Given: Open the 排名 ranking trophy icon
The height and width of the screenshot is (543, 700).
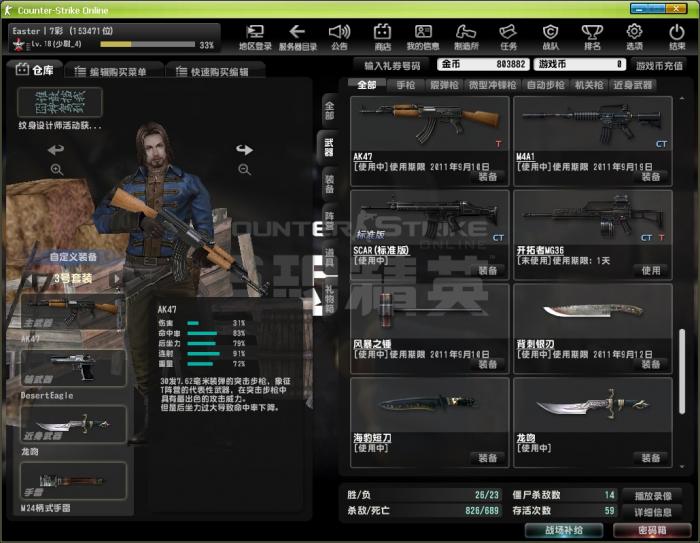Looking at the screenshot, I should coord(592,37).
